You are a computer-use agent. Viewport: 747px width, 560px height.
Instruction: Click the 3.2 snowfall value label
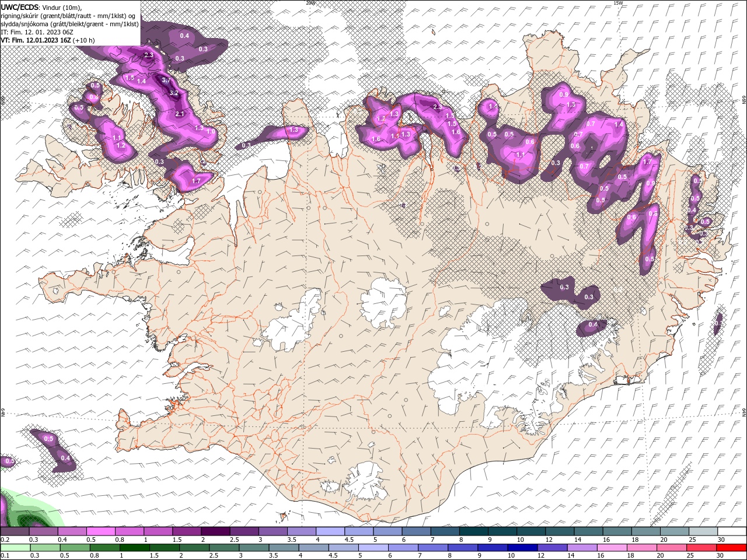click(174, 93)
